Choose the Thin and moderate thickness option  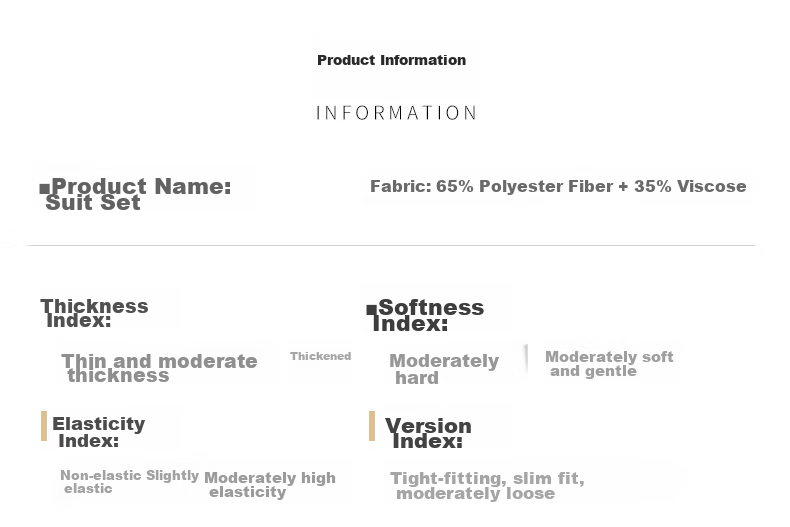[x=159, y=368]
